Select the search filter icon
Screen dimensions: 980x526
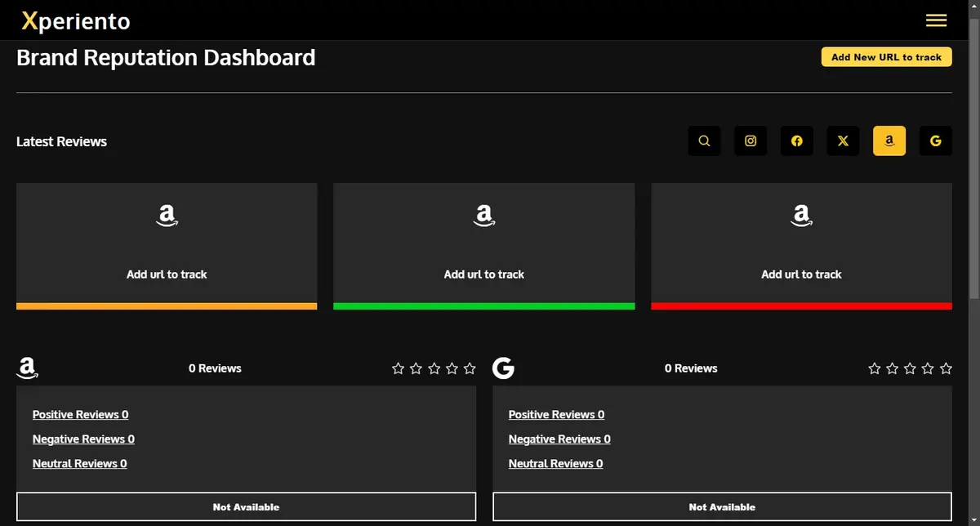(704, 140)
